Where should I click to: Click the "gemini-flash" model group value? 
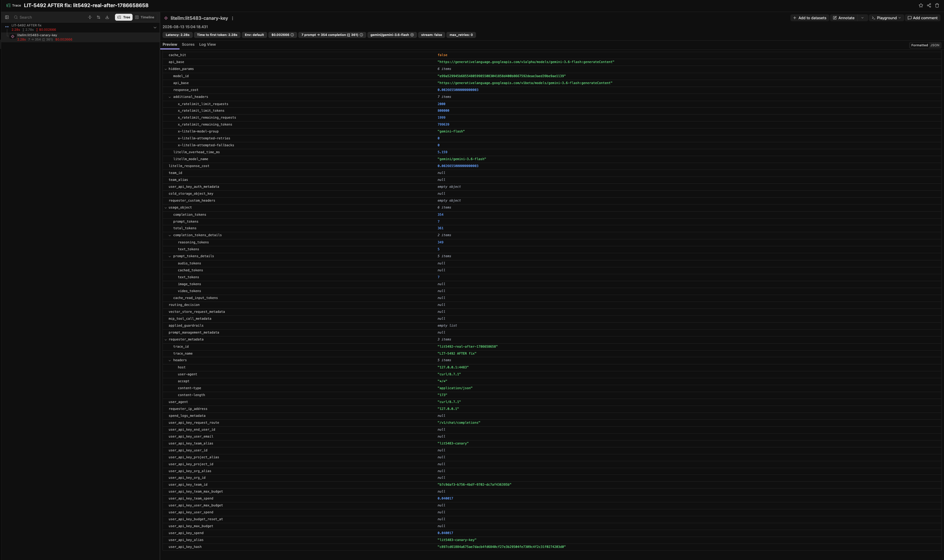point(451,132)
